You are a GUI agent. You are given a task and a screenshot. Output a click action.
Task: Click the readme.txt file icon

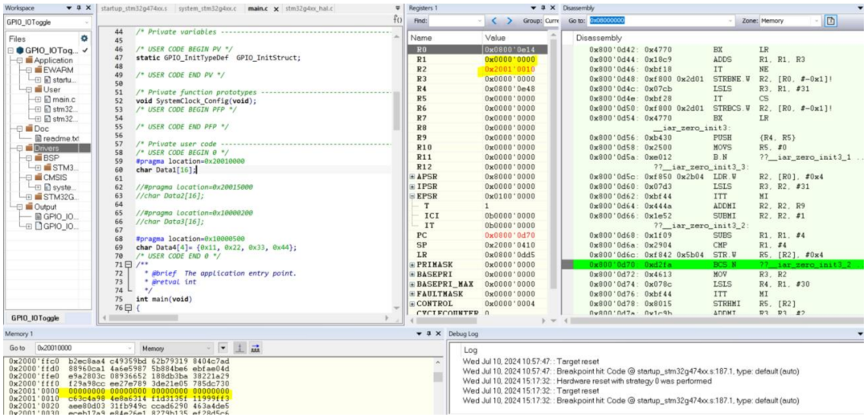39,138
